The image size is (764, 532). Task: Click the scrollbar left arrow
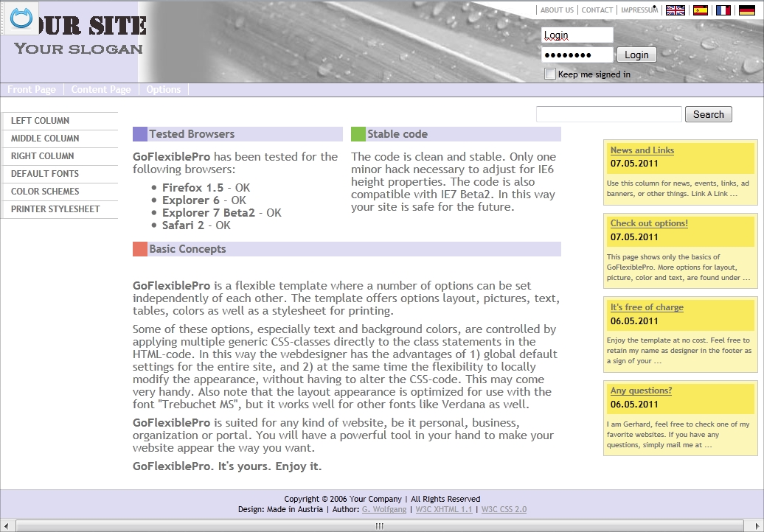coord(6,525)
